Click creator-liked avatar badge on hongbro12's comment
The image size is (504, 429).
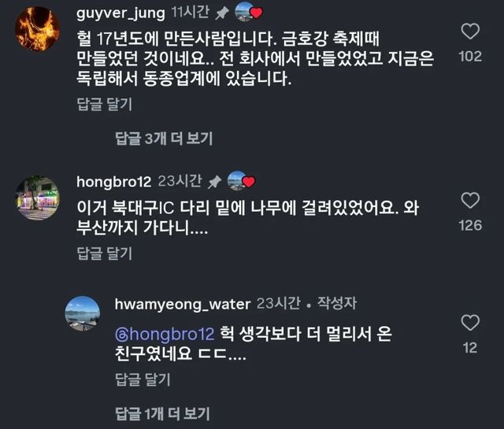[x=239, y=182]
